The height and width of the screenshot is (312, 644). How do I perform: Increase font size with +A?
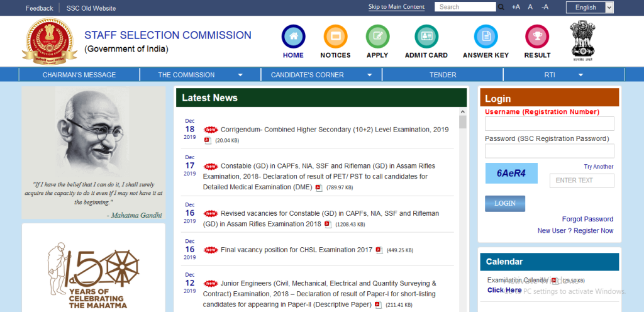pyautogui.click(x=516, y=7)
